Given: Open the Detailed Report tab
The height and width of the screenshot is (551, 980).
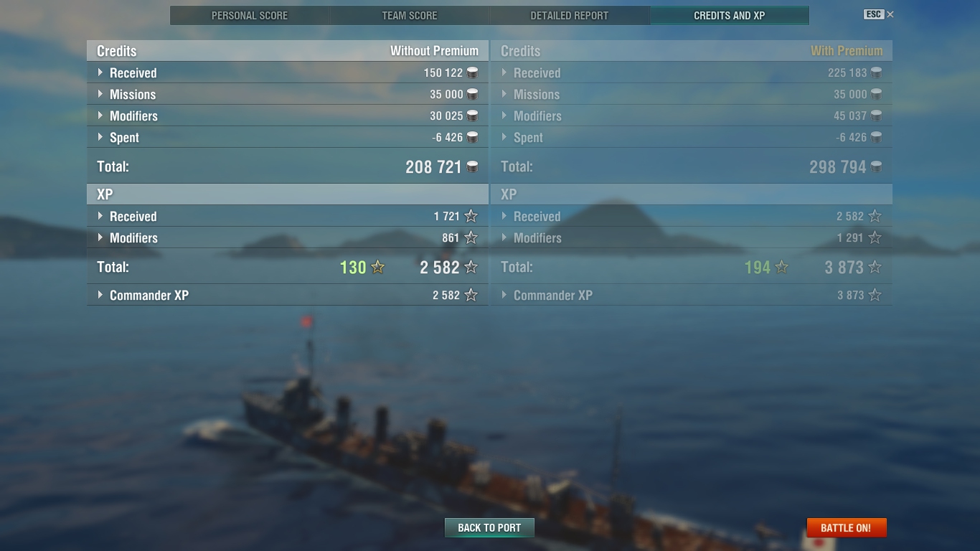Looking at the screenshot, I should click(x=570, y=15).
